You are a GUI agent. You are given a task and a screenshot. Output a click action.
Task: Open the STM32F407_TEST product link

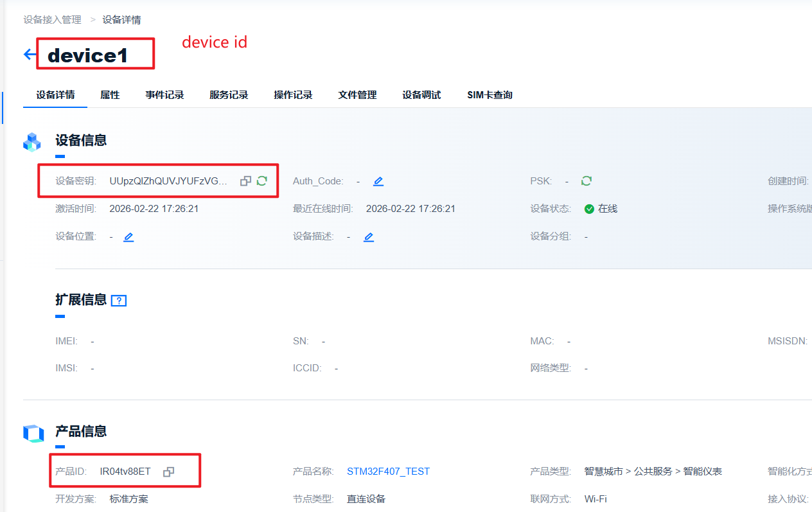click(388, 472)
